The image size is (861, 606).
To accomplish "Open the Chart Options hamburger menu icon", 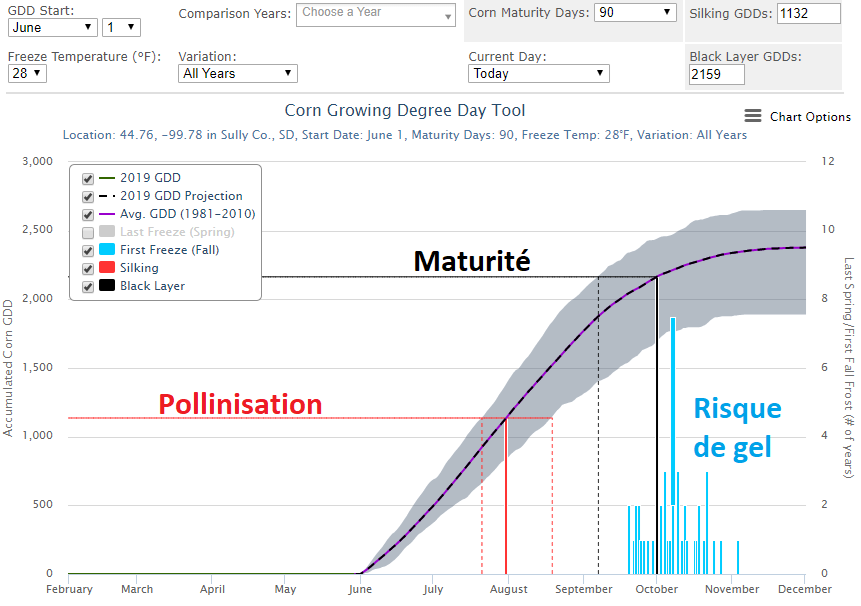I will (x=753, y=117).
